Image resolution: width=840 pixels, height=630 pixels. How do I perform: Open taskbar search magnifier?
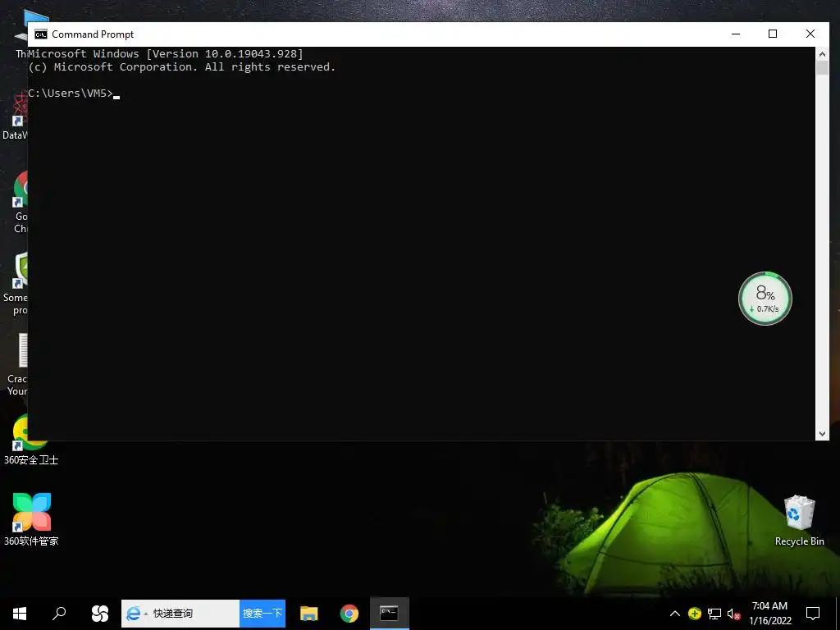pos(59,614)
